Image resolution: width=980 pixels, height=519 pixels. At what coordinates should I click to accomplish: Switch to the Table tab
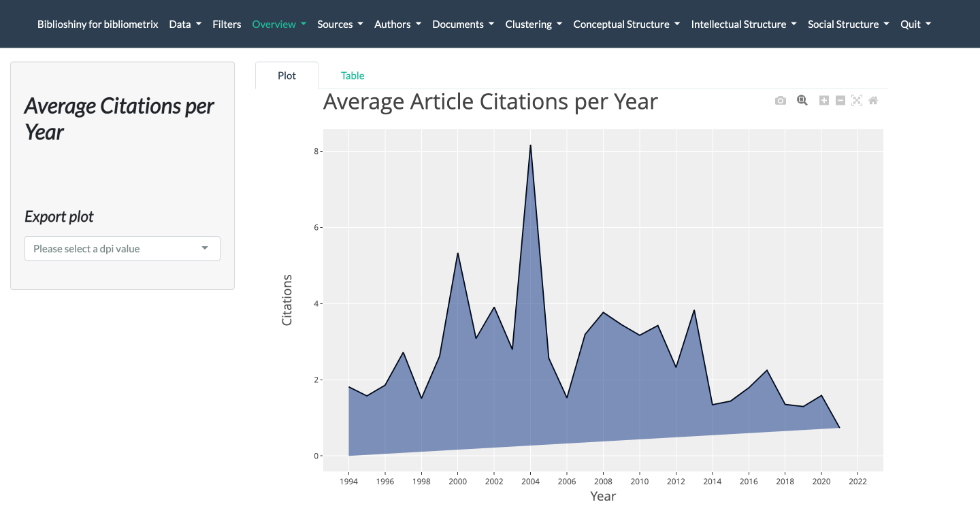(x=353, y=76)
